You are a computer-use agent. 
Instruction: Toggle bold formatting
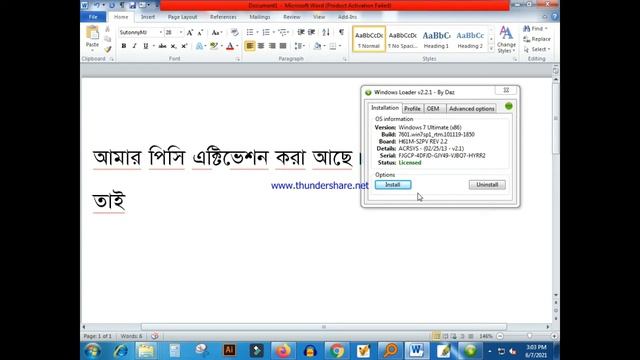124,46
